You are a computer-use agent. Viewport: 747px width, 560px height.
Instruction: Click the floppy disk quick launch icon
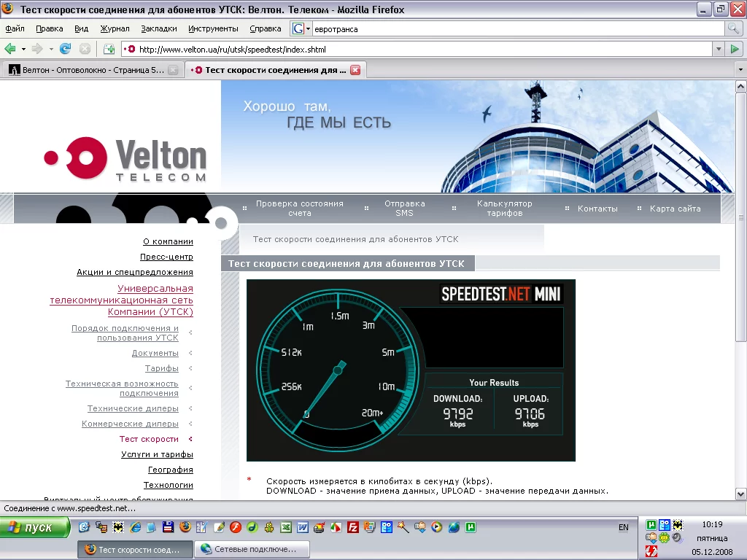tap(169, 527)
